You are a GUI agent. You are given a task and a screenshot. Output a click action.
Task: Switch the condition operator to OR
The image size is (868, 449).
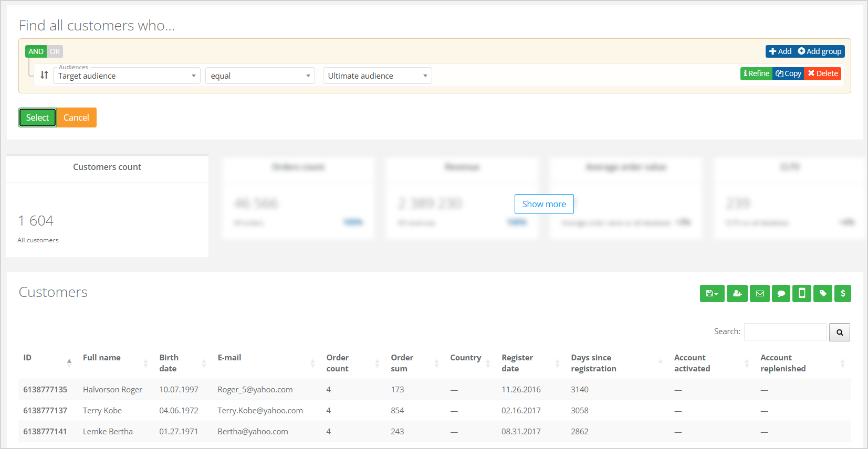coord(55,51)
